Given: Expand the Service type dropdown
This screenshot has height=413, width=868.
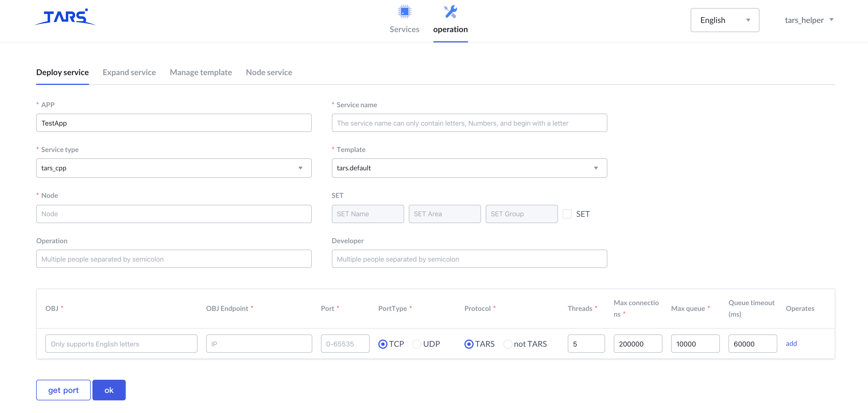Looking at the screenshot, I should [x=174, y=168].
